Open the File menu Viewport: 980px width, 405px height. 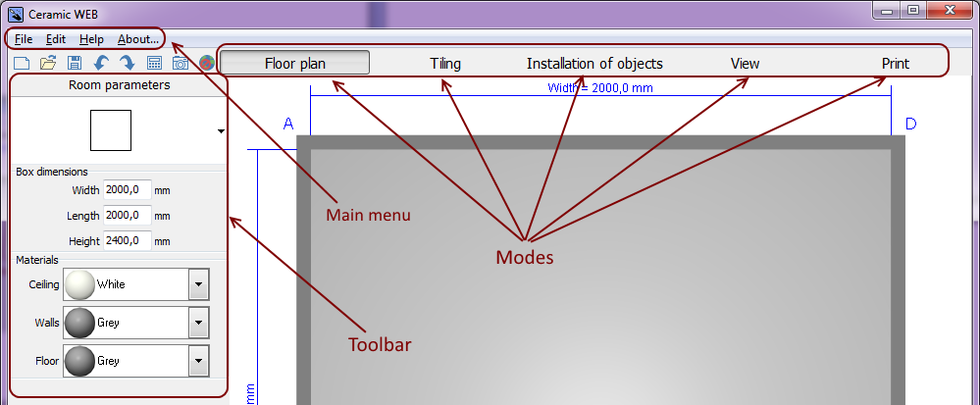25,39
